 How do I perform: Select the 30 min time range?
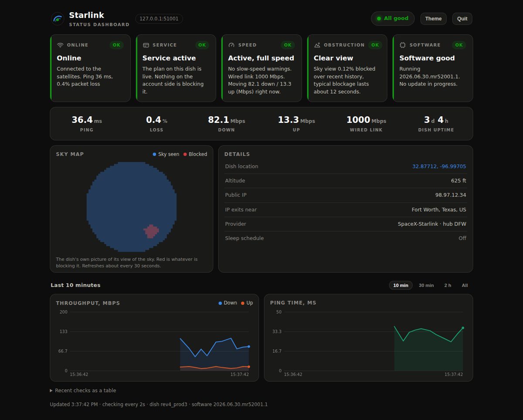[426, 285]
